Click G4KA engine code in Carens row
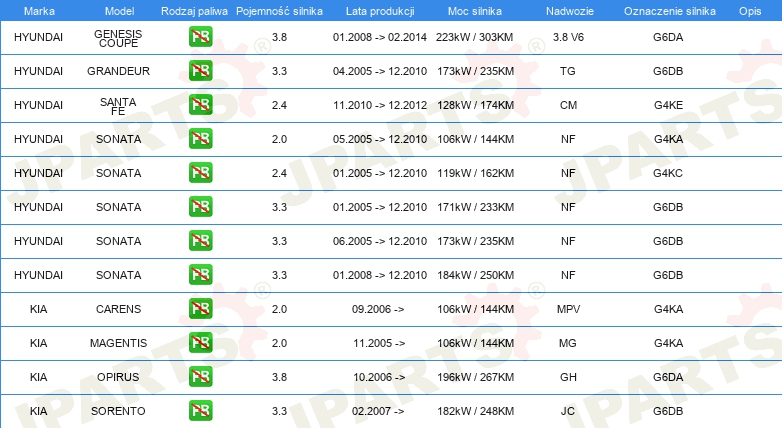Viewport: 782px width, 428px height. coord(668,309)
